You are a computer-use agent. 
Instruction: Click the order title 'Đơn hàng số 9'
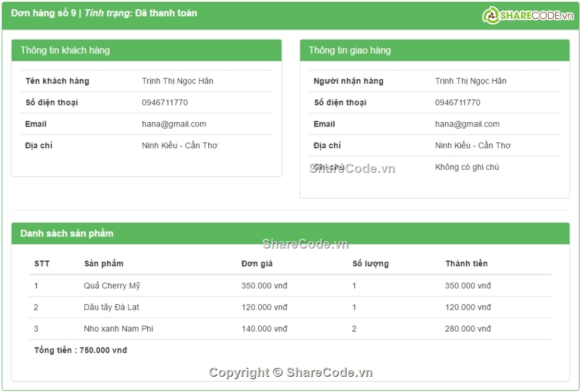pyautogui.click(x=43, y=13)
